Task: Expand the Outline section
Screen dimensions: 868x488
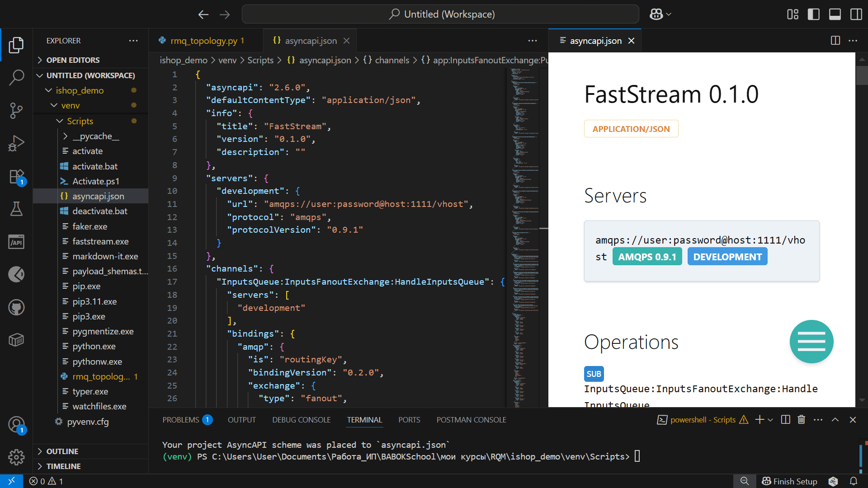Action: pyautogui.click(x=90, y=451)
